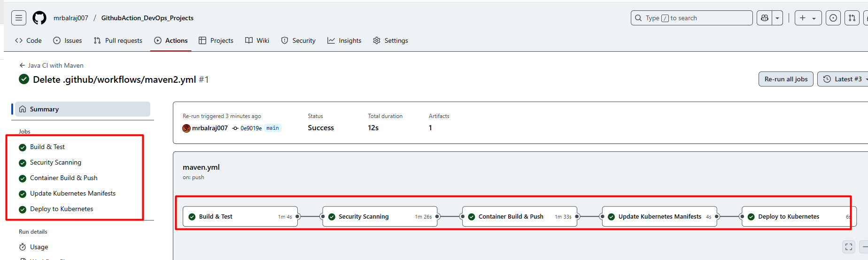
Task: Switch to the Pull requests tab
Action: (x=118, y=40)
